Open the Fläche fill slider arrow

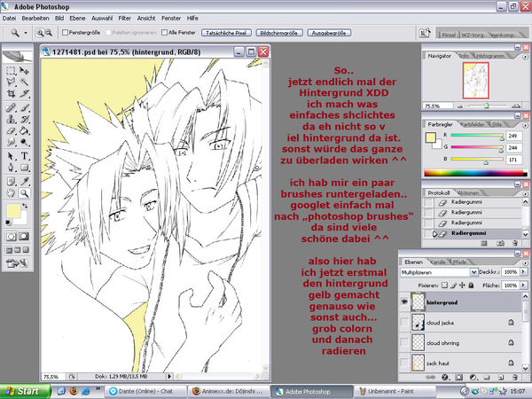point(523,286)
